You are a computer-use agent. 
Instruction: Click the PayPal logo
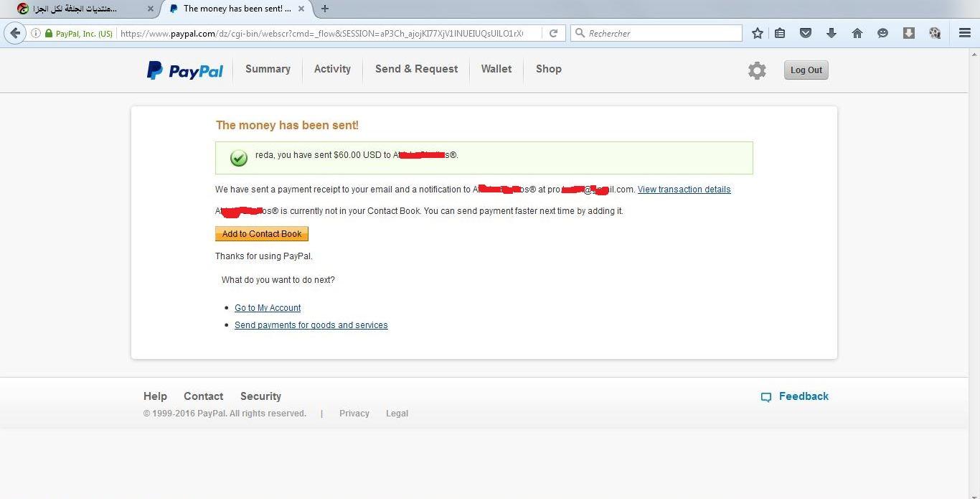click(185, 70)
